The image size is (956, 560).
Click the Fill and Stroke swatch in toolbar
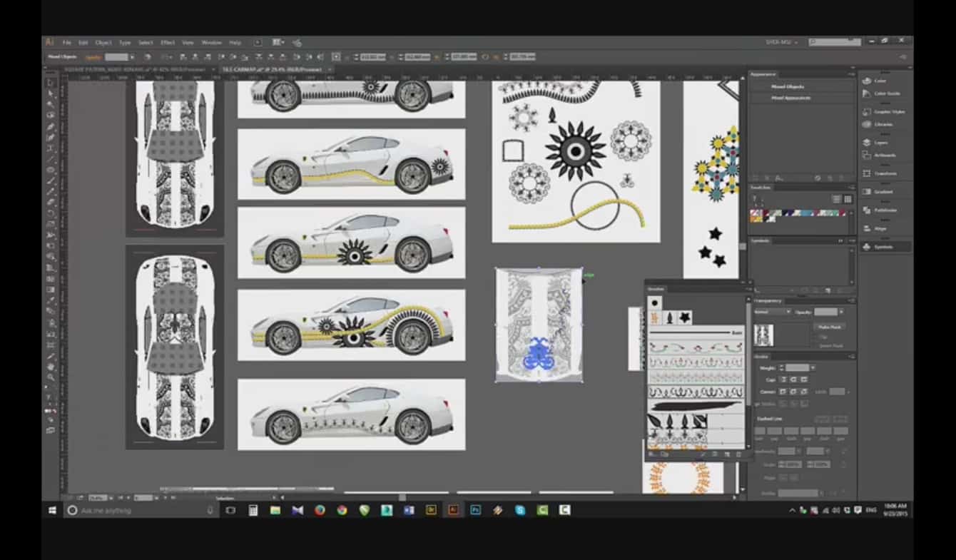50,397
